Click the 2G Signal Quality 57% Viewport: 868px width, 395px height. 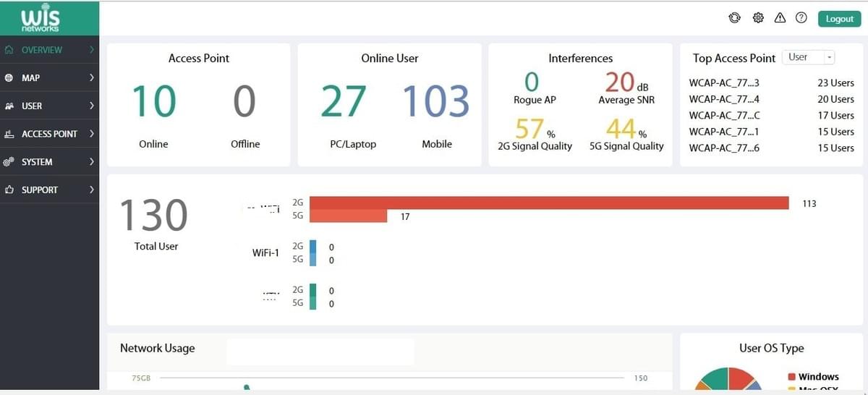(x=535, y=129)
